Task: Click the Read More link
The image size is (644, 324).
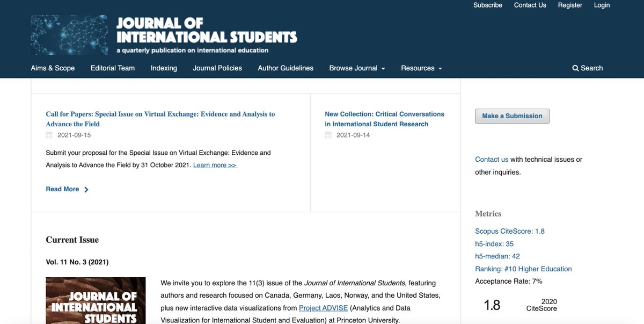Action: (62, 189)
